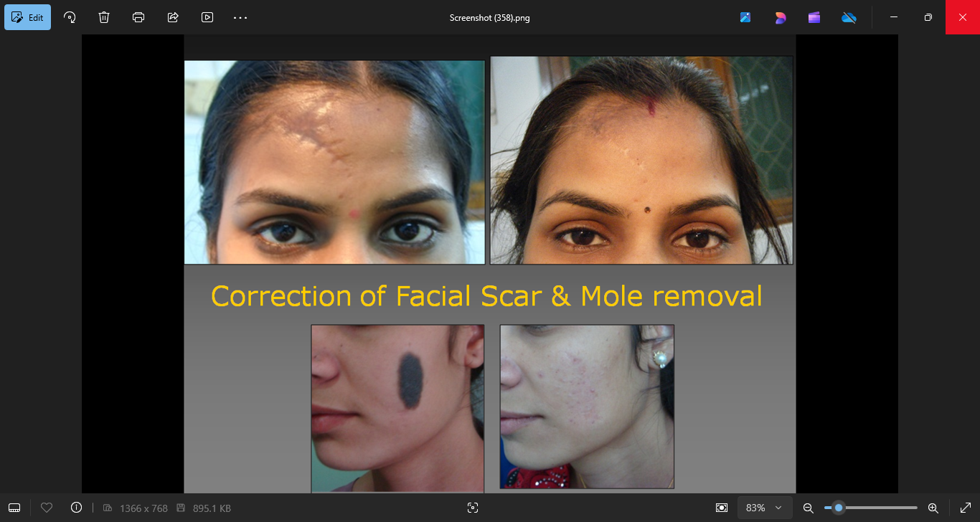Scan the image with the scan icon
Image resolution: width=980 pixels, height=522 pixels.
(x=472, y=508)
